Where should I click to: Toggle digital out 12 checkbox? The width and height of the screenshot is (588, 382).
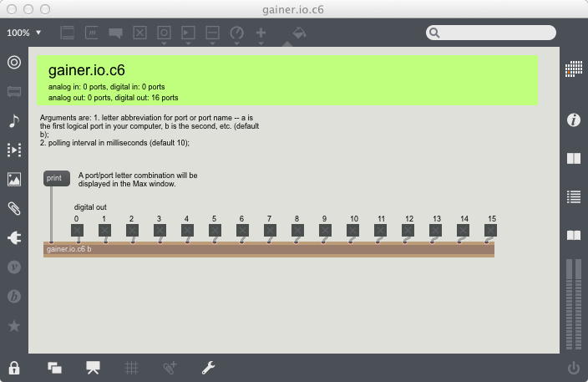[x=408, y=231]
